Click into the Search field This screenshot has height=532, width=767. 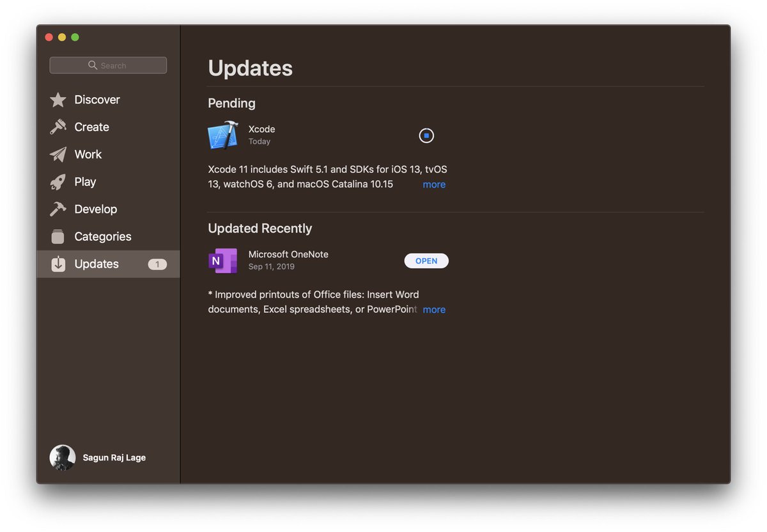[x=108, y=65]
